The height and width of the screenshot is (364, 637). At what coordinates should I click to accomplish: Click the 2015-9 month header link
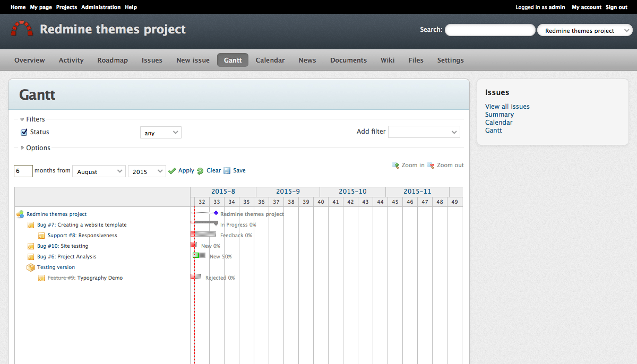(288, 192)
